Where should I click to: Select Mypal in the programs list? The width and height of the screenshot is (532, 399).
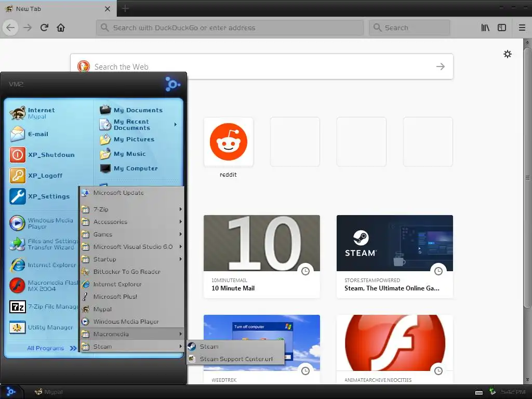click(x=132, y=309)
